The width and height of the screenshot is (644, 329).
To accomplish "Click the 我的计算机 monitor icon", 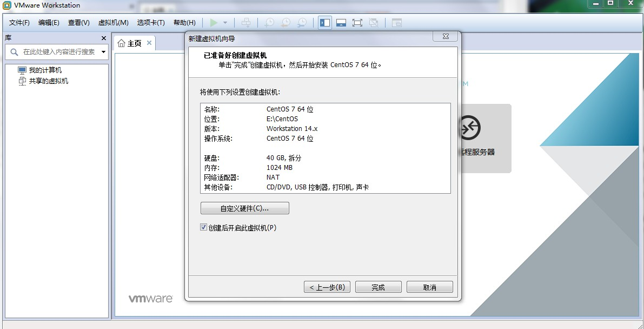I will pyautogui.click(x=22, y=70).
